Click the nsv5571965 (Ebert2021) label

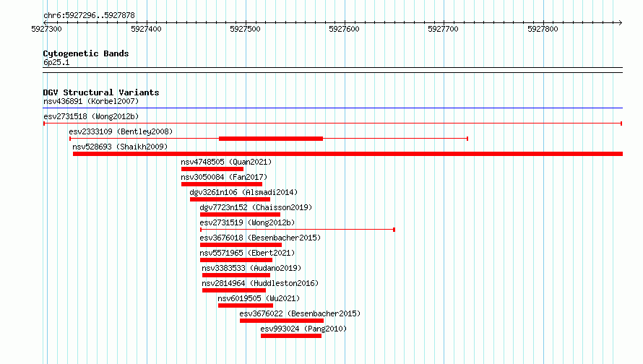tap(247, 253)
